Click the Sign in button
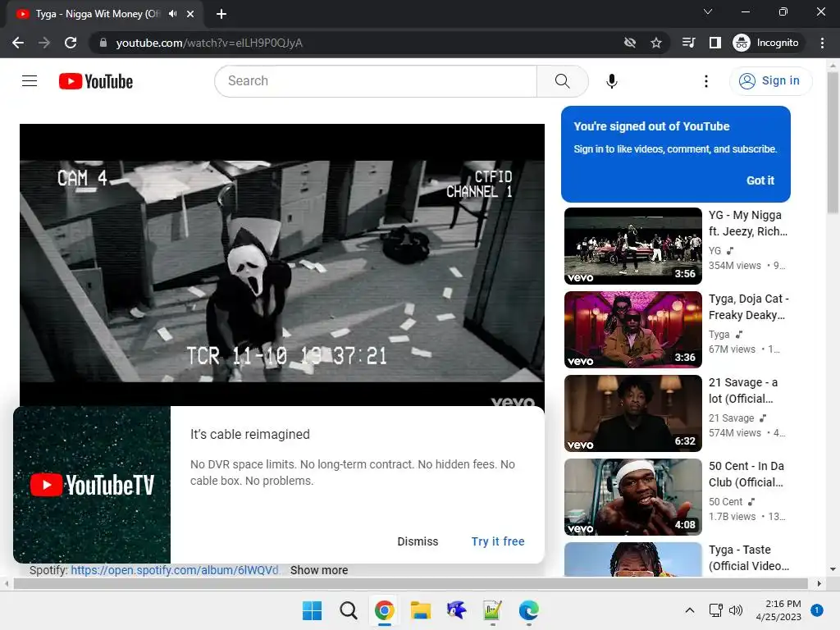 pyautogui.click(x=770, y=81)
